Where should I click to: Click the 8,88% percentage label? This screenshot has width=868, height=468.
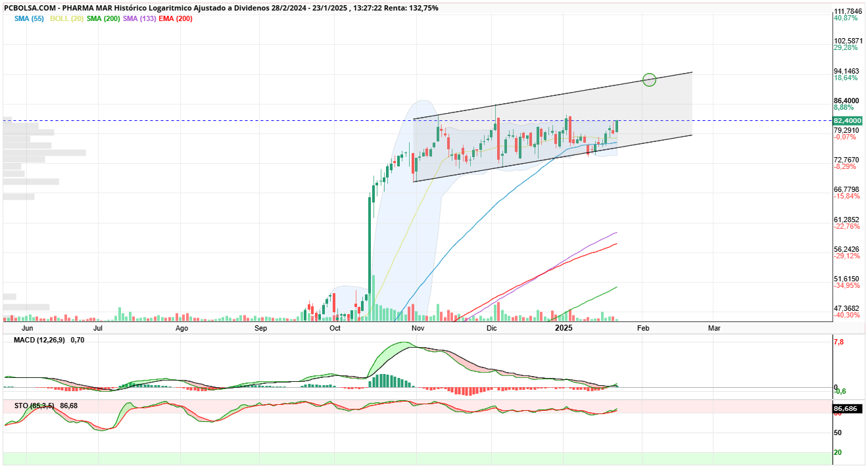[x=844, y=108]
